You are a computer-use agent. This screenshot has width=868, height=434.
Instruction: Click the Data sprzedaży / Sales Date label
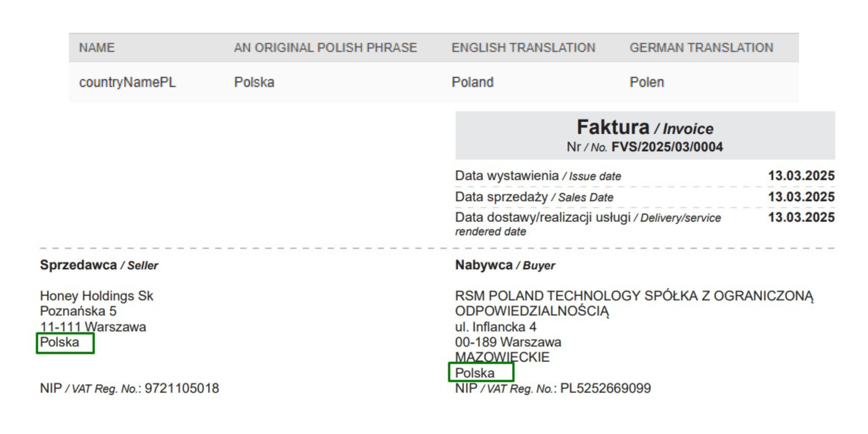(x=534, y=197)
